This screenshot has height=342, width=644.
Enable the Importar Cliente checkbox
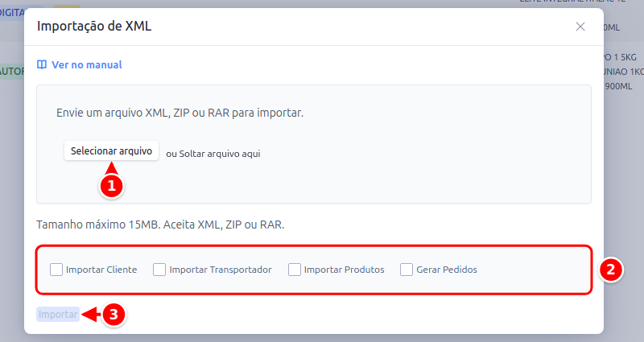pyautogui.click(x=56, y=270)
